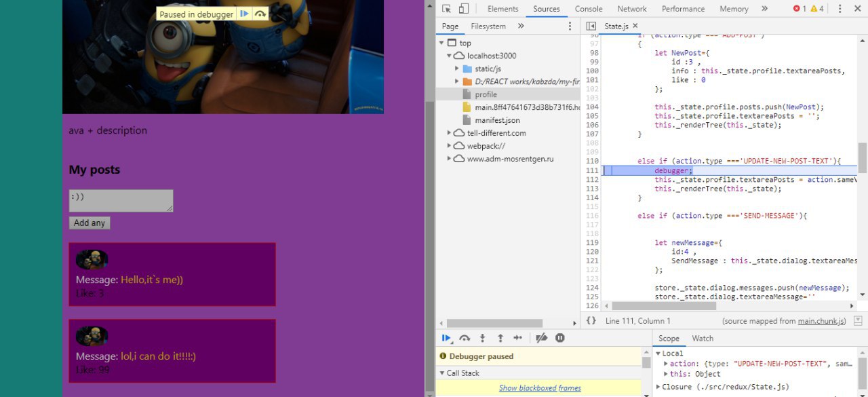This screenshot has width=868, height=397.
Task: Step over from the page overlay
Action: pyautogui.click(x=260, y=14)
